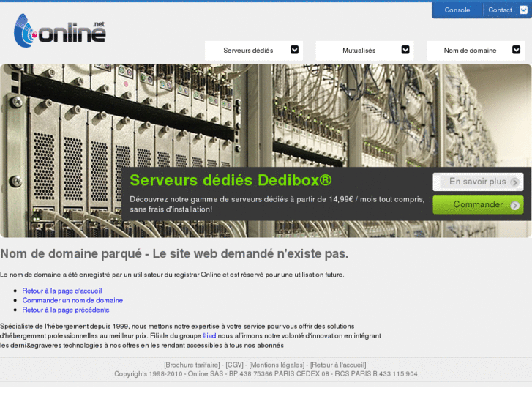Open the Mentions légales footer link
Viewport: 532px width, 399px height.
point(277,365)
